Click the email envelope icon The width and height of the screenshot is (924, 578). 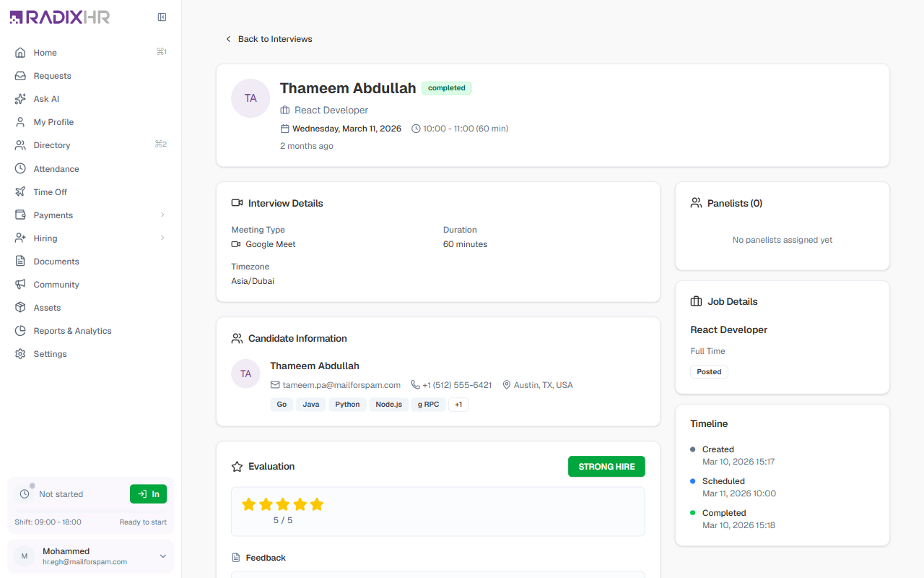pos(275,385)
